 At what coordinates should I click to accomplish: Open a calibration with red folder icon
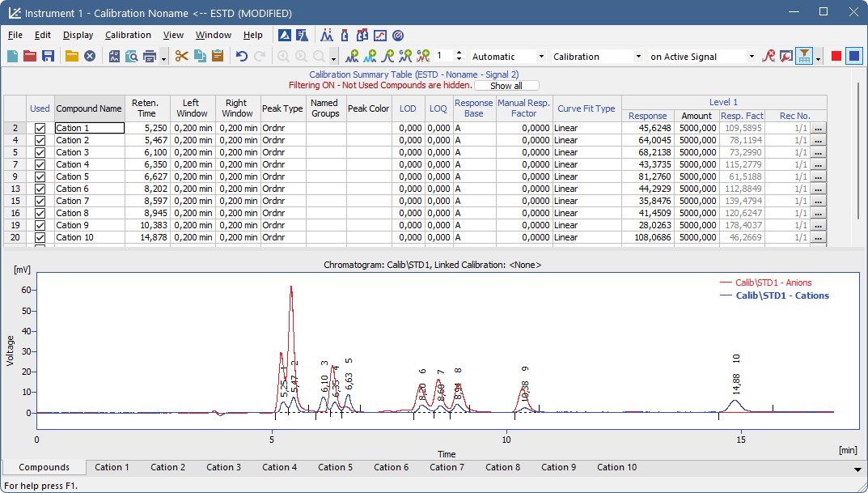click(x=30, y=56)
